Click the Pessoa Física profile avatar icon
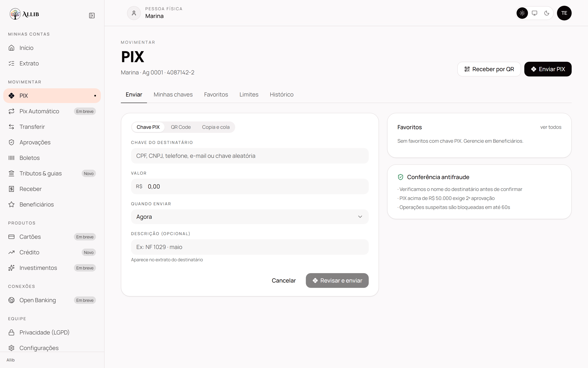The width and height of the screenshot is (588, 368). pos(134,13)
